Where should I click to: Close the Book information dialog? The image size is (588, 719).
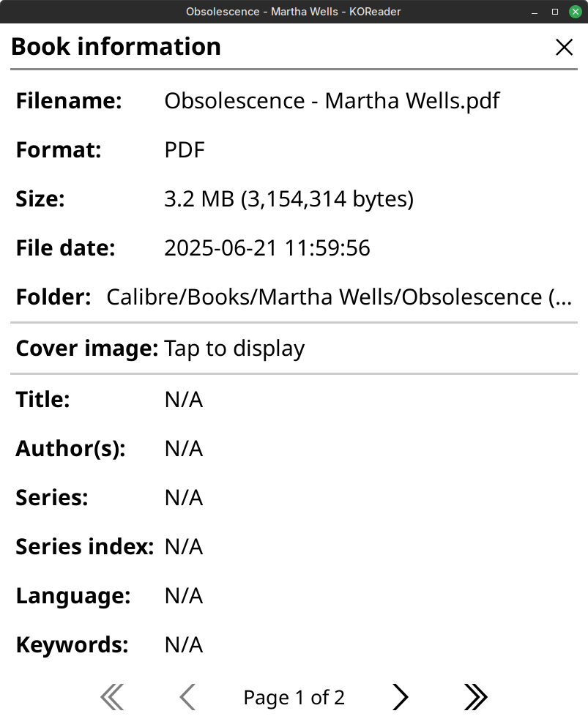564,48
